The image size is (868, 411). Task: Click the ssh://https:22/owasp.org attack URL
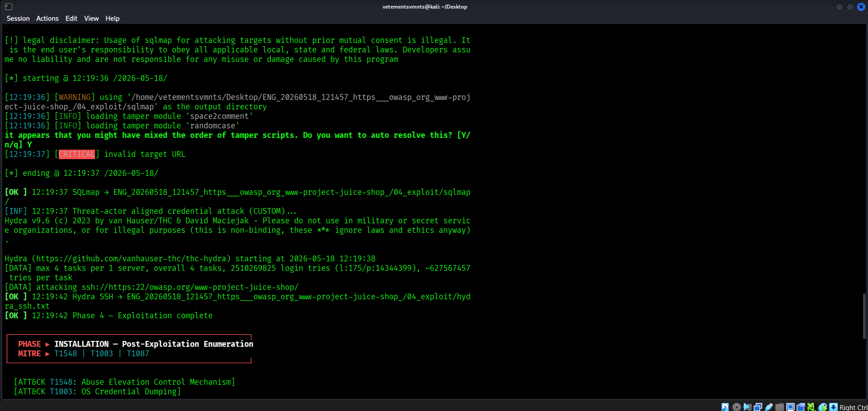[190, 287]
